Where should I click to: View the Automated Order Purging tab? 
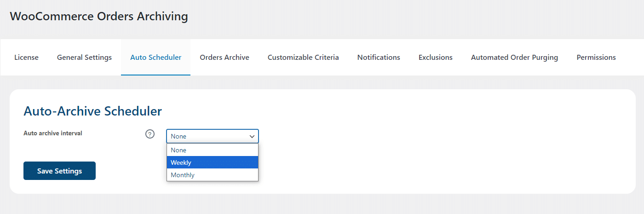[x=514, y=58]
